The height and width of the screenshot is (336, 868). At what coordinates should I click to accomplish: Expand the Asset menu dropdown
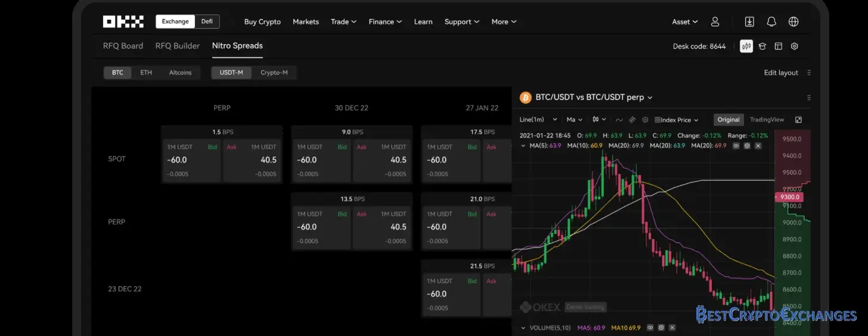(685, 22)
